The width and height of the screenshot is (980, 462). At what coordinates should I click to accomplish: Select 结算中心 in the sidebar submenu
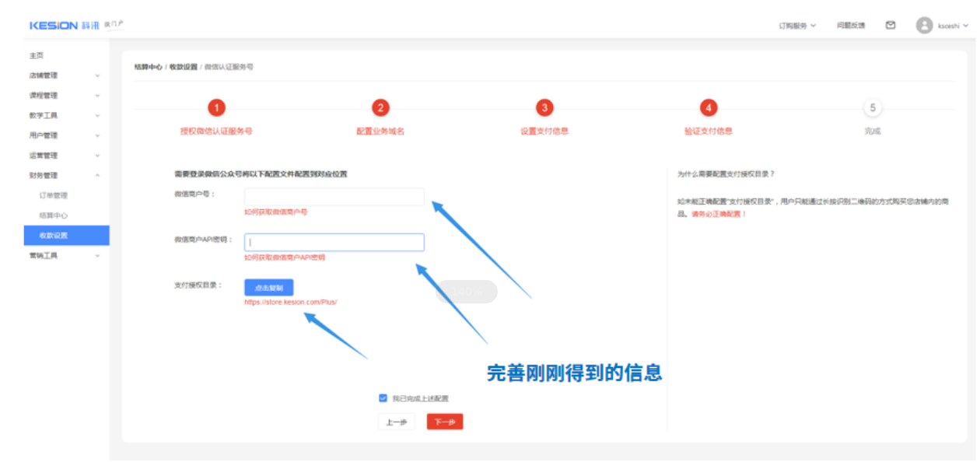pyautogui.click(x=54, y=215)
